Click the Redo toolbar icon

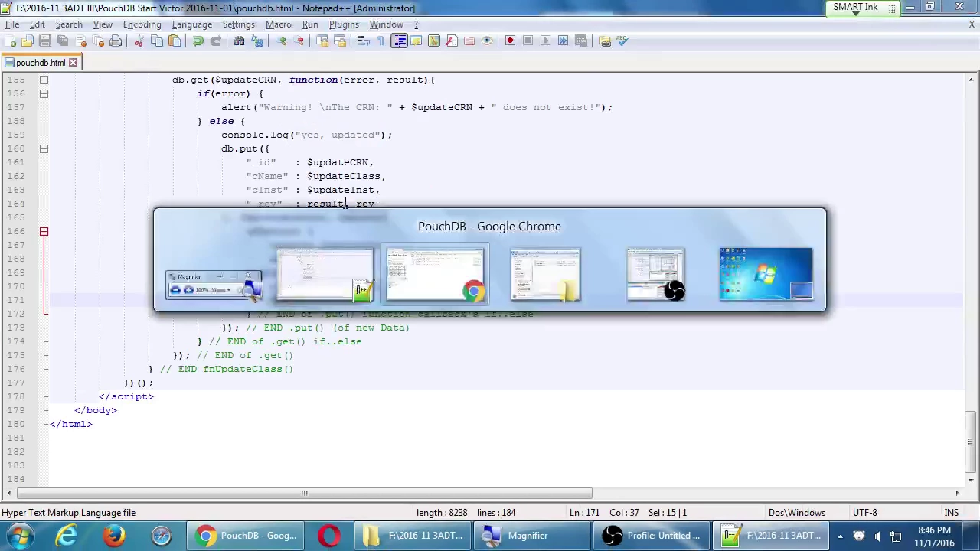point(216,41)
